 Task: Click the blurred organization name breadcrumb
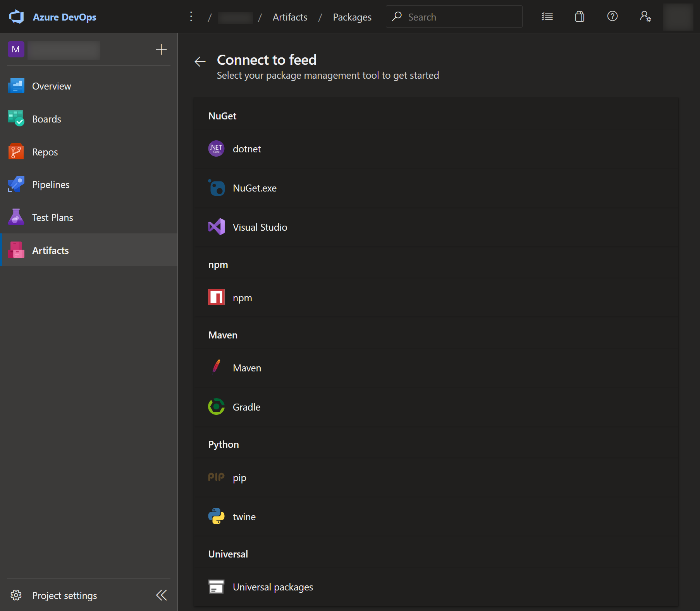pyautogui.click(x=235, y=17)
